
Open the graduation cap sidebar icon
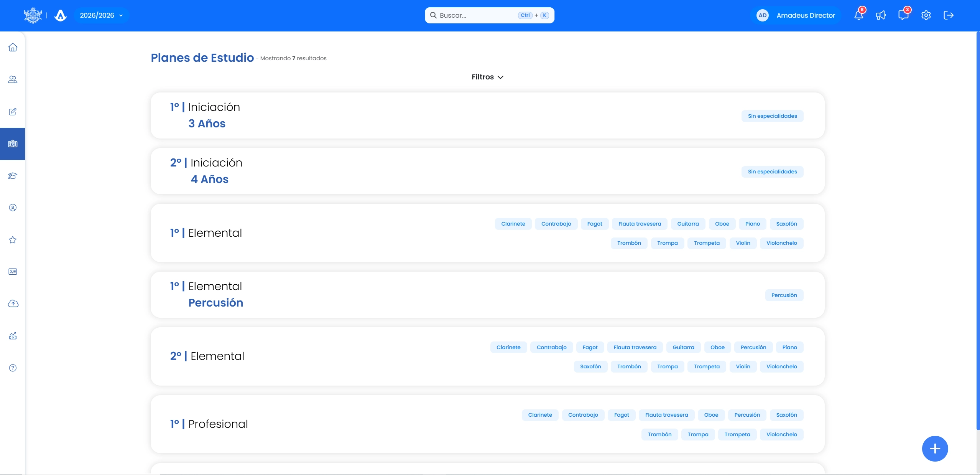[13, 176]
